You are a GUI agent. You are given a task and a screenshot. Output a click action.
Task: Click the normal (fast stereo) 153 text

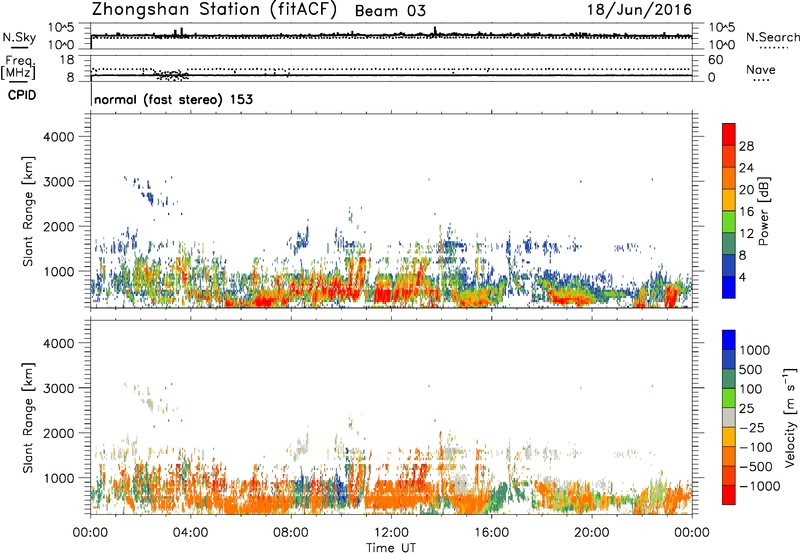173,99
